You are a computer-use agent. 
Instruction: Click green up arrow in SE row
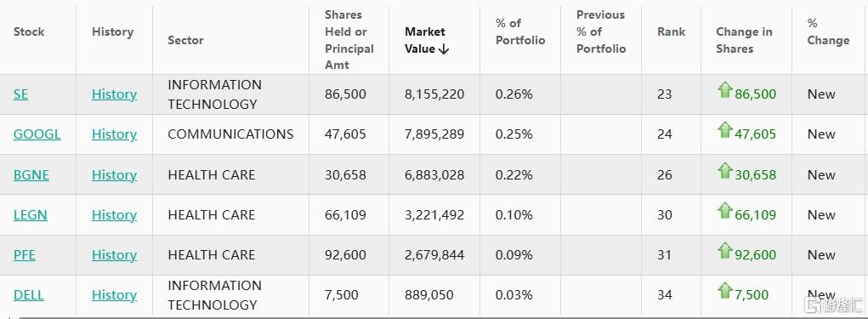[725, 89]
